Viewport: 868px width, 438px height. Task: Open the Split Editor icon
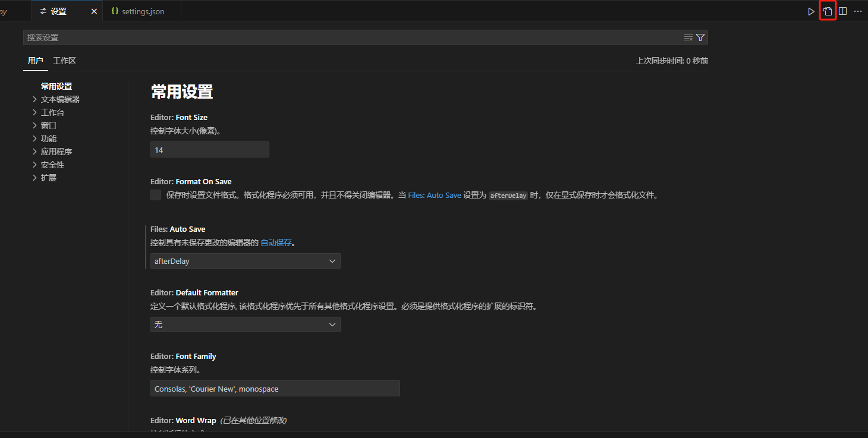point(842,11)
